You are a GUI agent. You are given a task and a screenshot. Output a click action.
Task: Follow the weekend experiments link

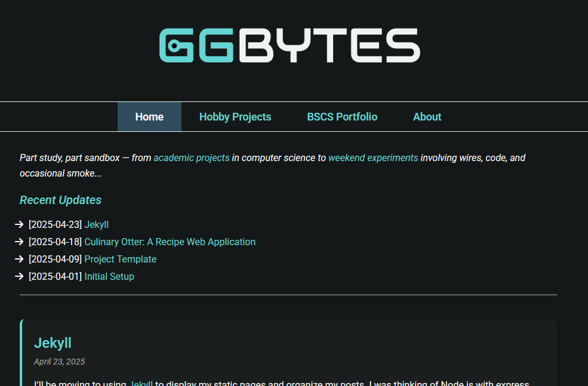pyautogui.click(x=373, y=158)
